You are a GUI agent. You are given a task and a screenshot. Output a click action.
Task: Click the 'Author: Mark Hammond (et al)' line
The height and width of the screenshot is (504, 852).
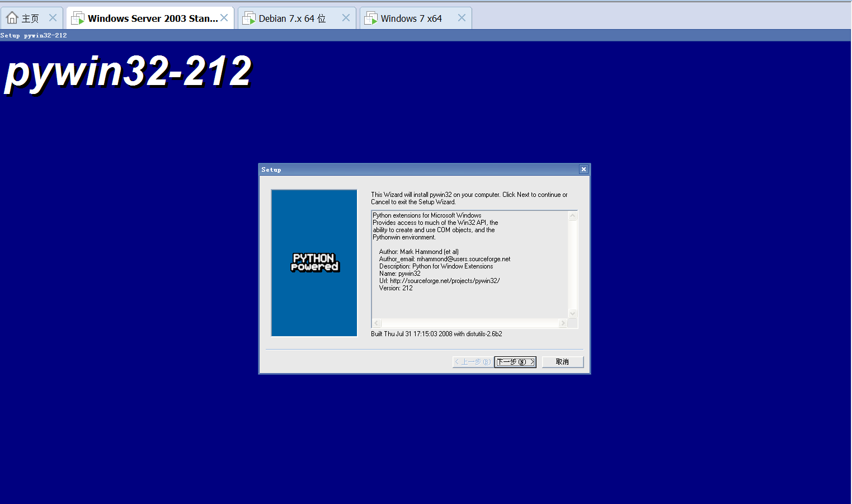tap(419, 252)
